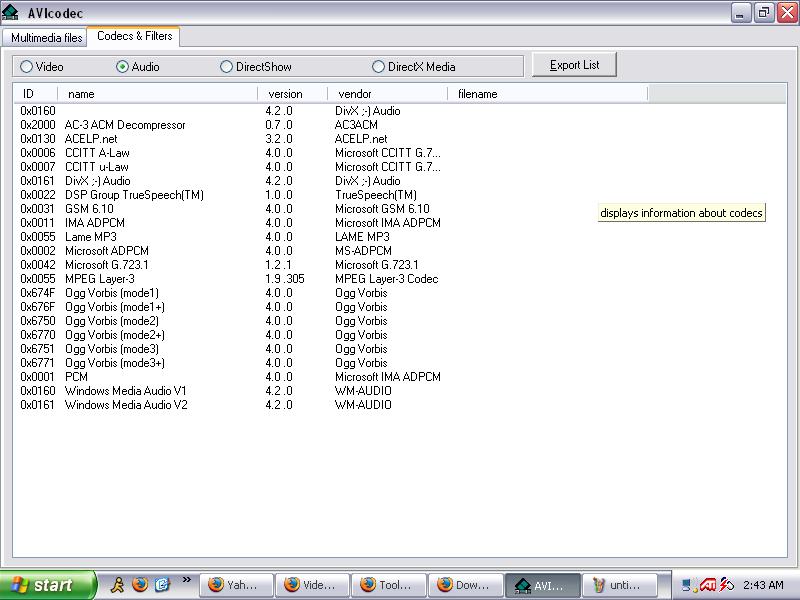Click the AVI... taskbar button
Image resolution: width=800 pixels, height=600 pixels.
tap(542, 585)
